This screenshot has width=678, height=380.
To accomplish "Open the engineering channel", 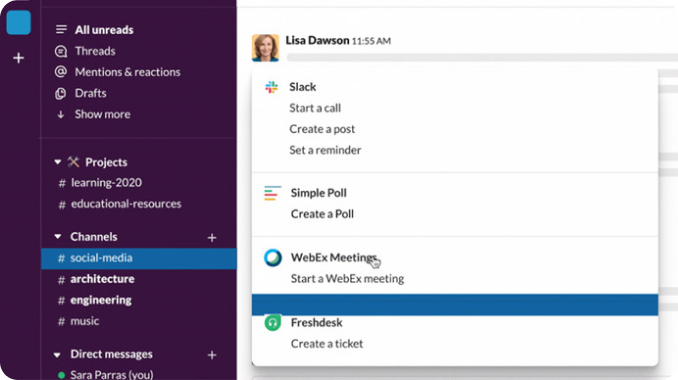I will tap(101, 300).
